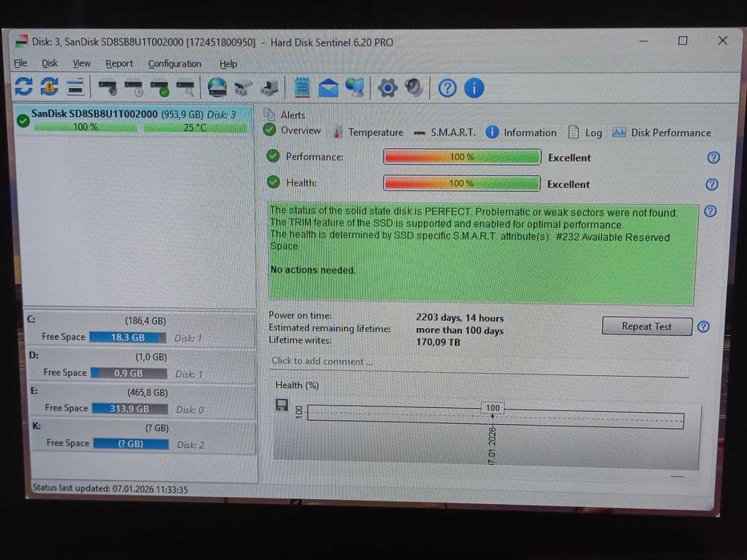Switch to the Disk Performance tab
Image resolution: width=747 pixels, height=560 pixels.
(x=661, y=133)
